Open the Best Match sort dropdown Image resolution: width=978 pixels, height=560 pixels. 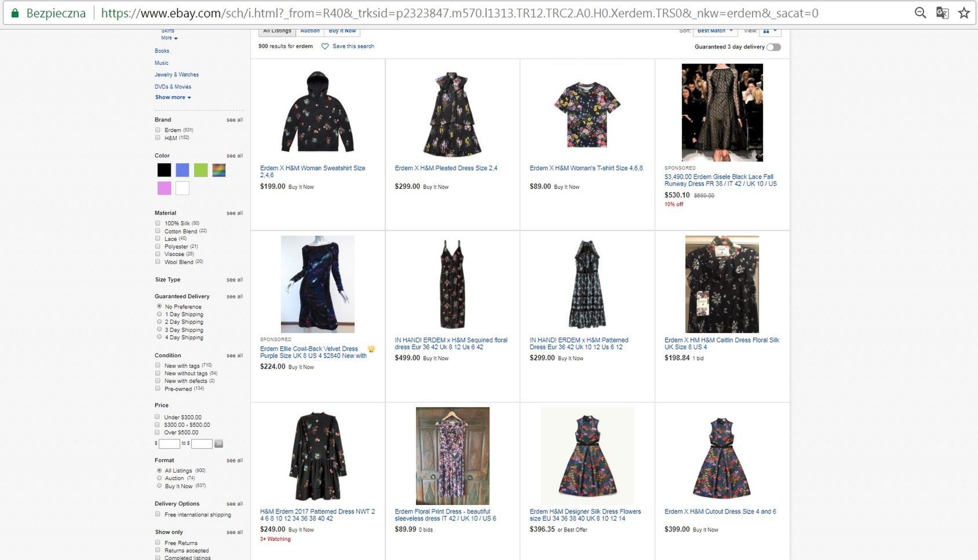[x=715, y=31]
